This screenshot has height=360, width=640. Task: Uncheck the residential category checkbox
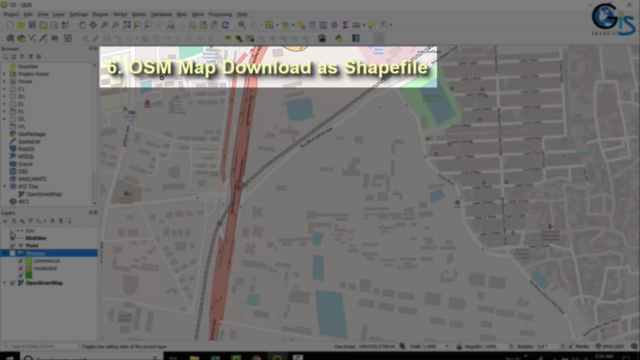click(x=20, y=268)
